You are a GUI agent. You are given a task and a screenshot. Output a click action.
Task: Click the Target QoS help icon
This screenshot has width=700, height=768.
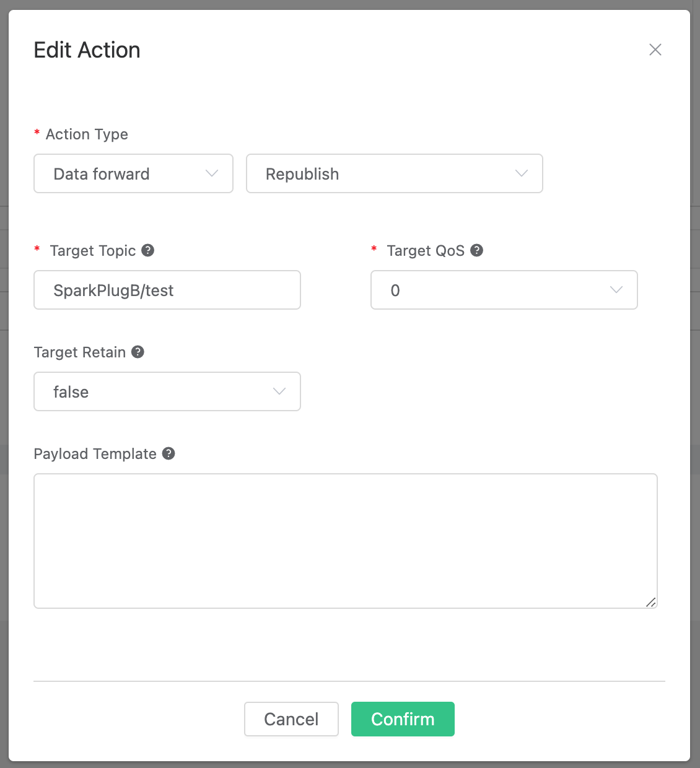477,250
